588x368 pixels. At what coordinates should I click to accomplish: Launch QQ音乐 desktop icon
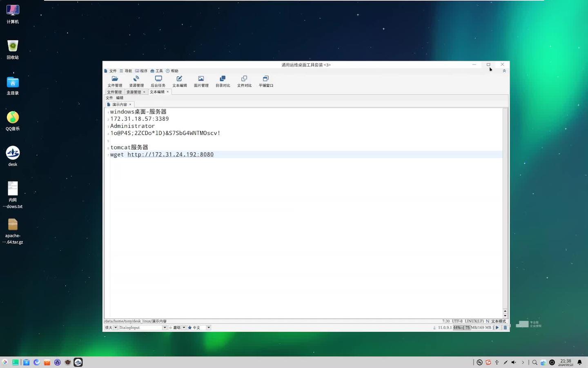tap(13, 121)
